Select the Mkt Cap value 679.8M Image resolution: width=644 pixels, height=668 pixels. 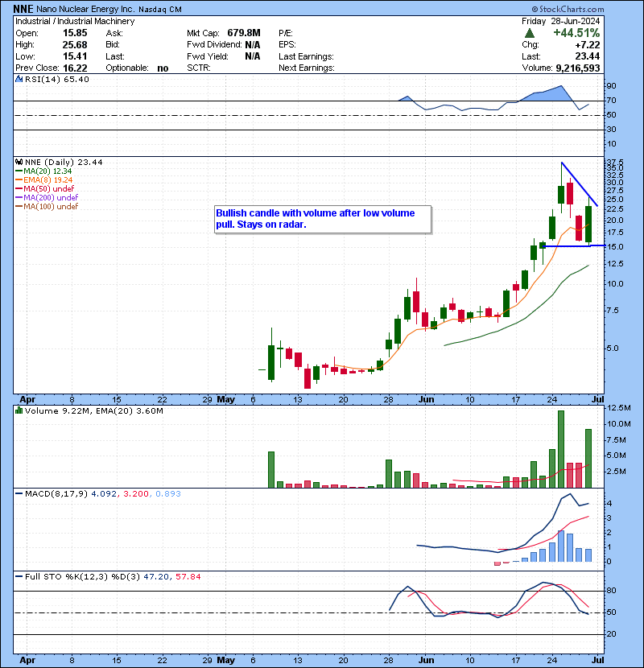pos(244,33)
